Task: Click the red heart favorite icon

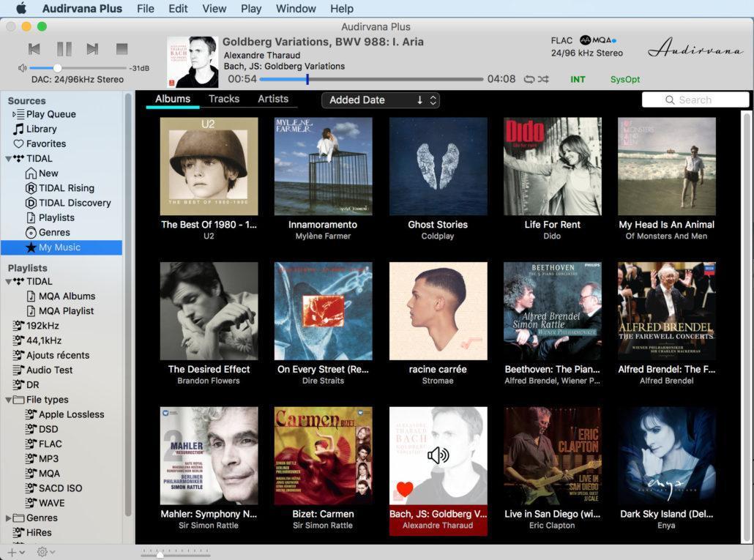Action: click(404, 490)
